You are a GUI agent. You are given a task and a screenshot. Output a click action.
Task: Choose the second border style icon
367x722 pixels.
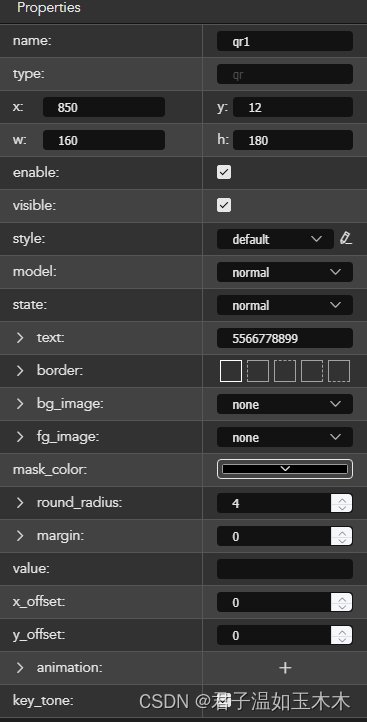(x=258, y=371)
